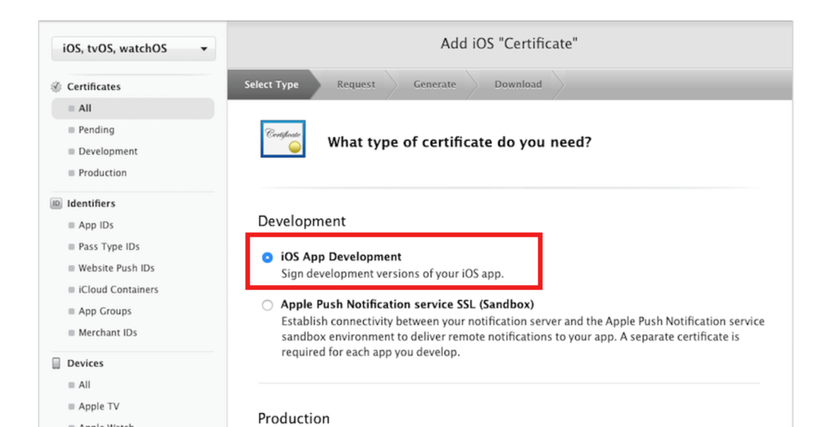Open Apple TV under Devices

99,407
